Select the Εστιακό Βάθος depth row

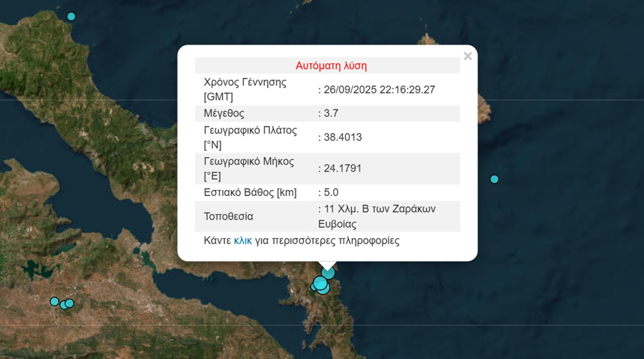click(328, 192)
